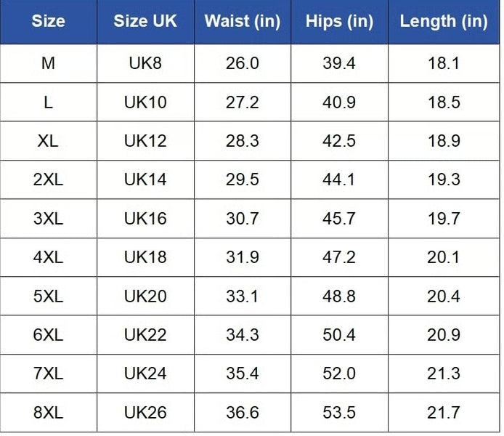Click the Length (in) column header
Viewport: 504px width, 436px height.
443,21
